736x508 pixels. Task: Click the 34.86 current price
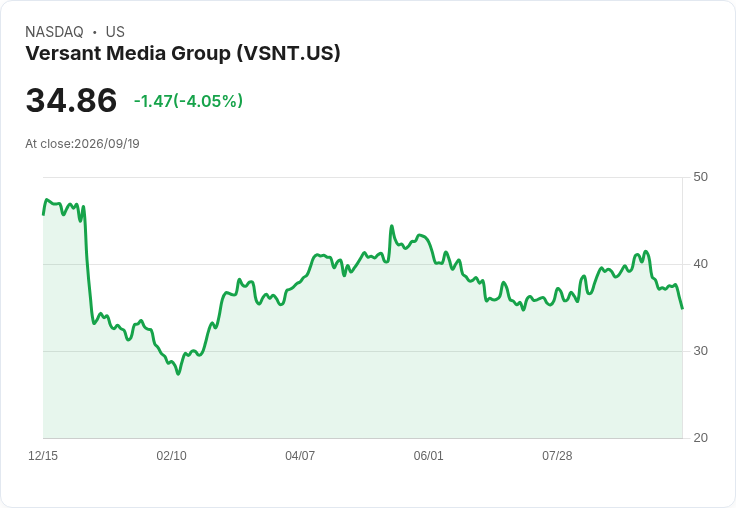point(71,100)
